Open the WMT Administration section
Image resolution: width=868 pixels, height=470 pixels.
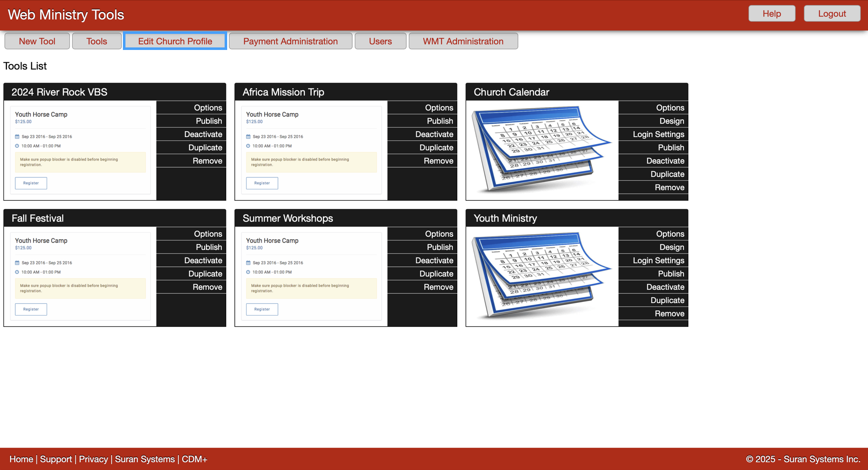(463, 41)
